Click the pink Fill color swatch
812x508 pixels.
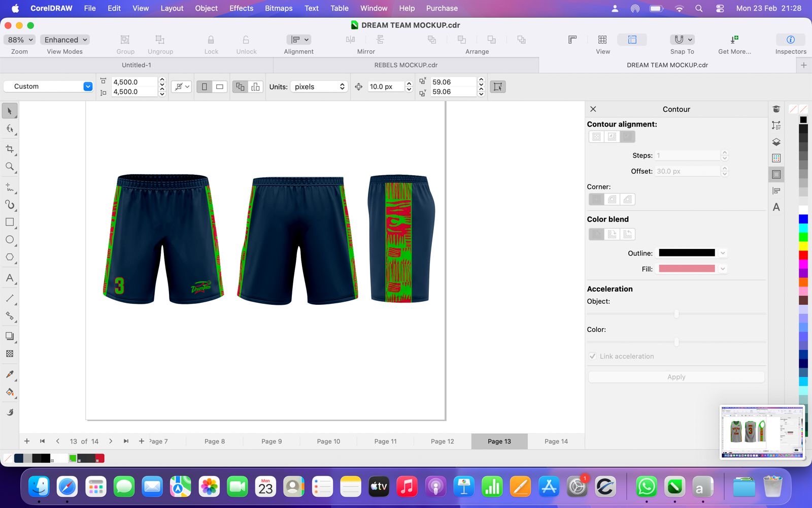click(x=687, y=269)
